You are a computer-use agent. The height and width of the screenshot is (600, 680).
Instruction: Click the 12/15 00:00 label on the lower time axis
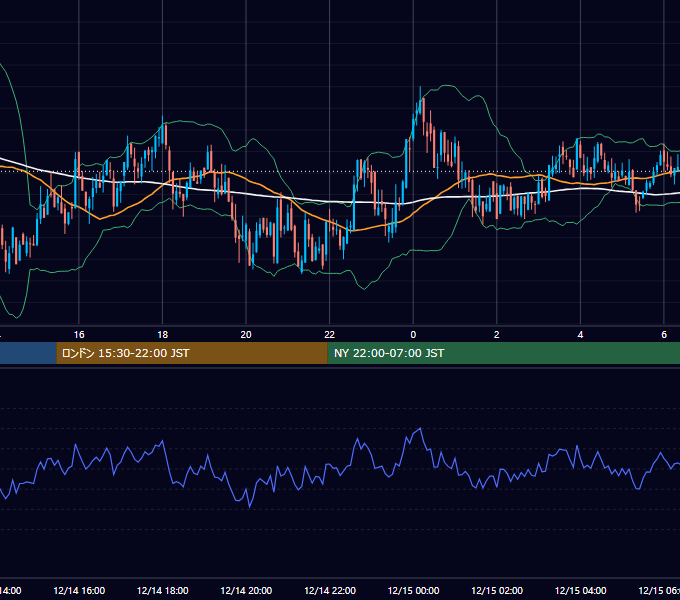(x=413, y=590)
